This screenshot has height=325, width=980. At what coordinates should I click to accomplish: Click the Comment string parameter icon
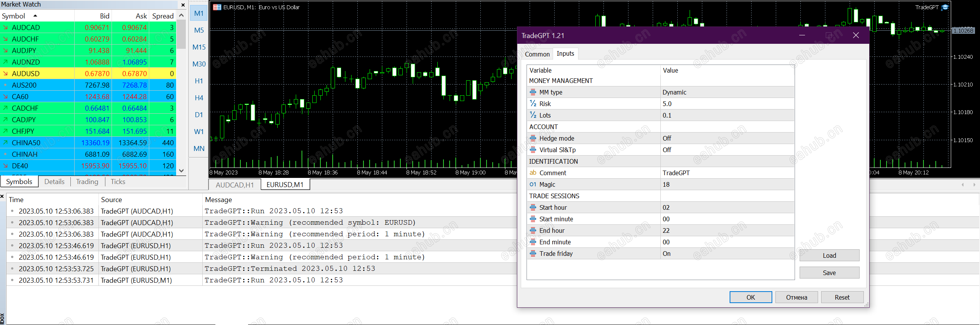(x=533, y=173)
